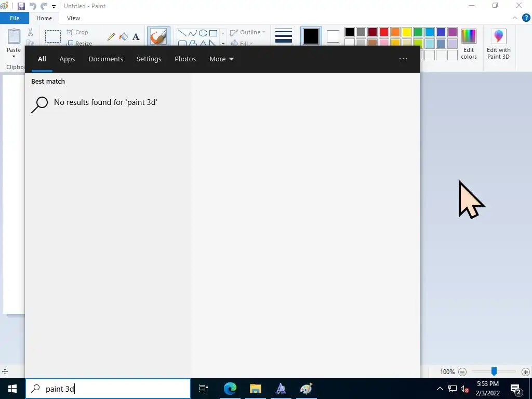The width and height of the screenshot is (532, 399).
Task: Click the Redo arrow
Action: point(44,6)
